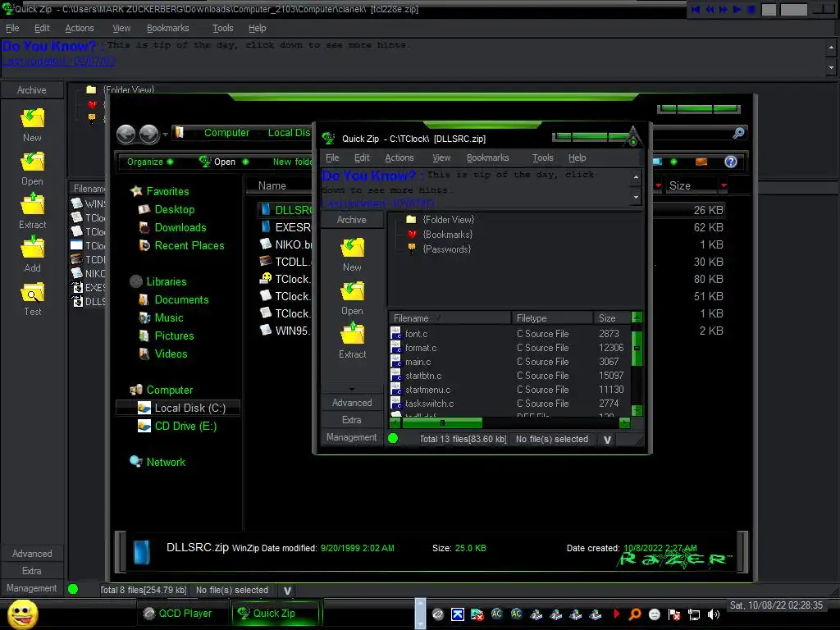This screenshot has width=840, height=630.
Task: Click the Advanced tab in front window sidebar
Action: tap(351, 402)
